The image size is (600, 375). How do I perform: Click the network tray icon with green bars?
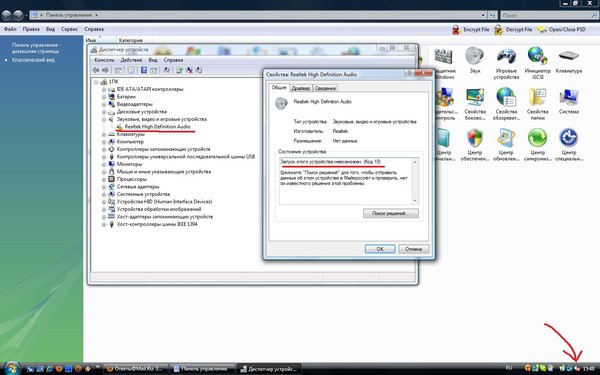point(561,368)
